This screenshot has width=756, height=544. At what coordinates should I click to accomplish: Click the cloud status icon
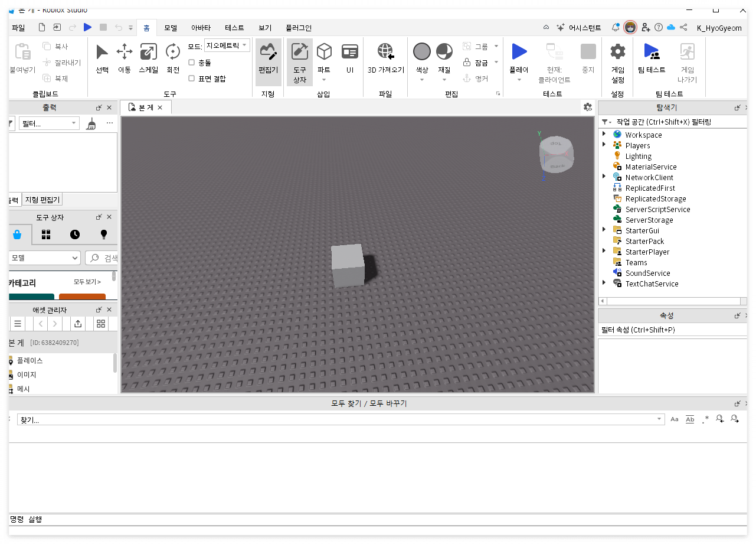671,27
